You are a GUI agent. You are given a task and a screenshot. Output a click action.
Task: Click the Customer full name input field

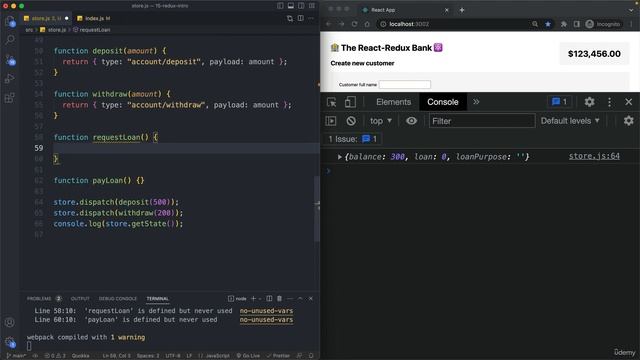(404, 84)
